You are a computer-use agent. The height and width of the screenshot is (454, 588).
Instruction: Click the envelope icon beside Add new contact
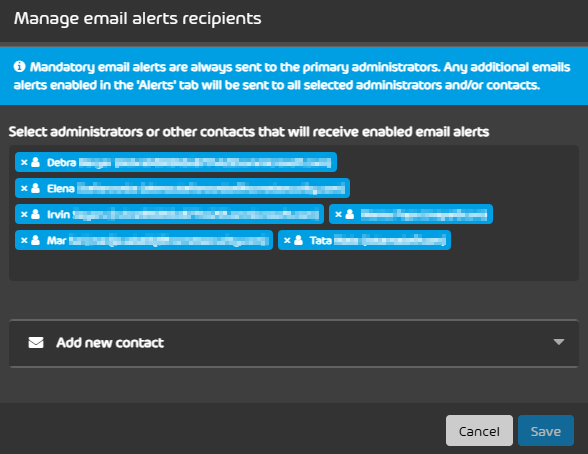click(36, 342)
